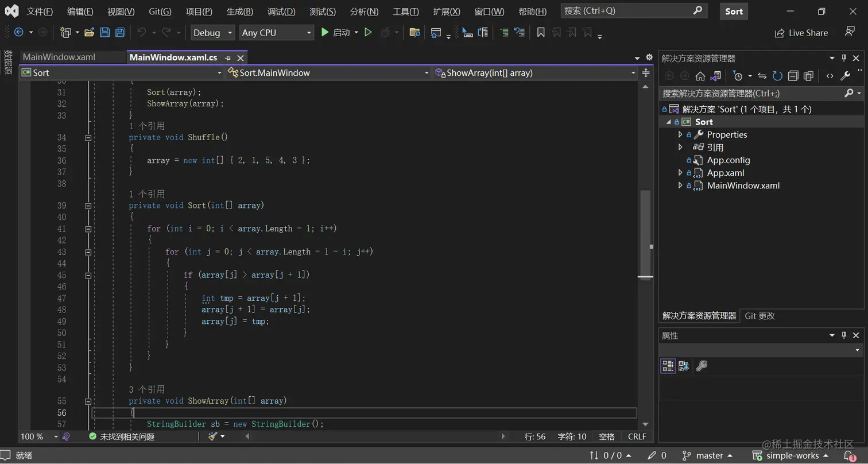Click the undo arrow icon
868x464 pixels.
[x=141, y=33]
